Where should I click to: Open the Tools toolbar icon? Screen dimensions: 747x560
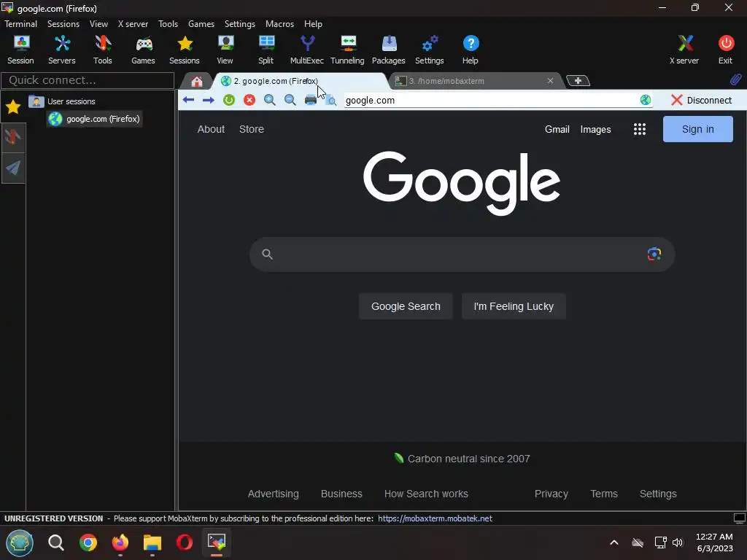pyautogui.click(x=102, y=50)
